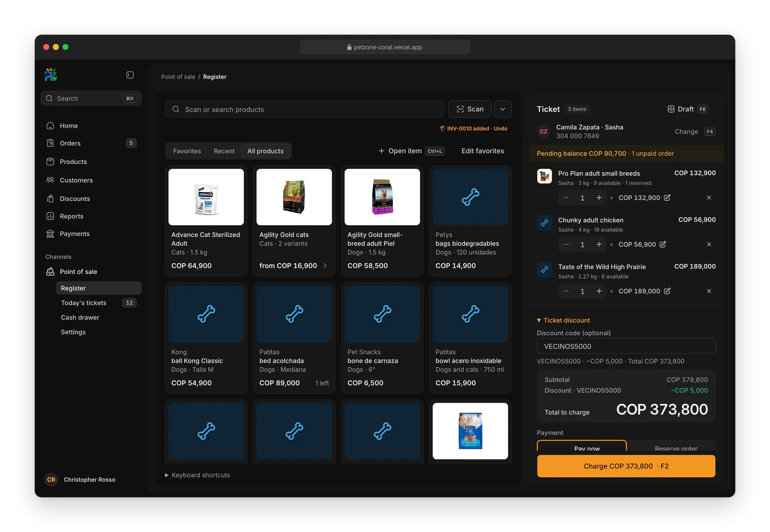Switch to the Recent tab
The width and height of the screenshot is (770, 532).
coord(224,151)
